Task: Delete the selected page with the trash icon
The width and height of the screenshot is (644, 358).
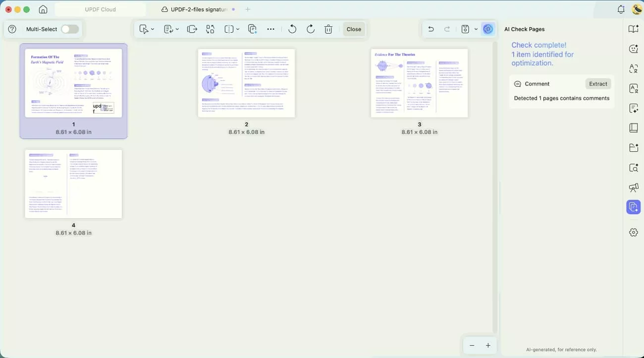Action: pos(328,29)
